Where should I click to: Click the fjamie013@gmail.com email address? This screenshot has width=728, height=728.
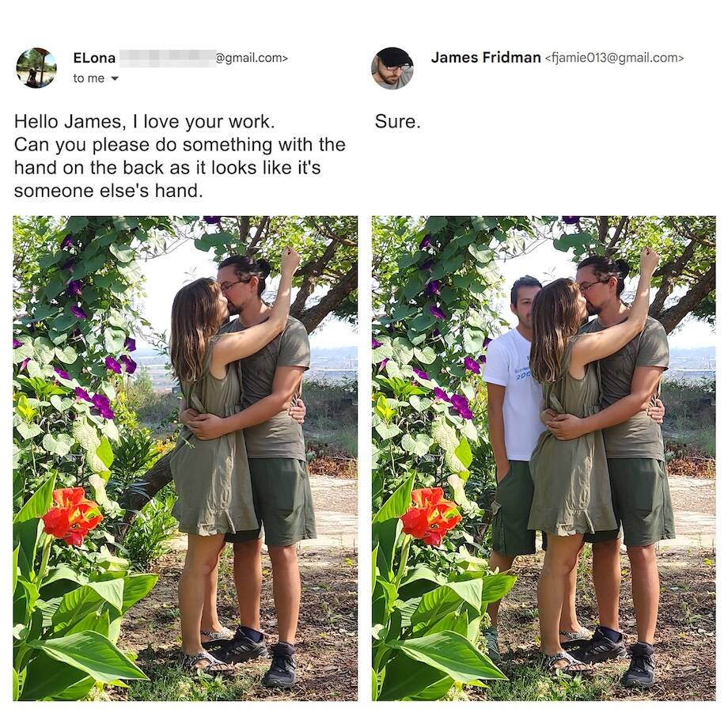click(x=614, y=58)
